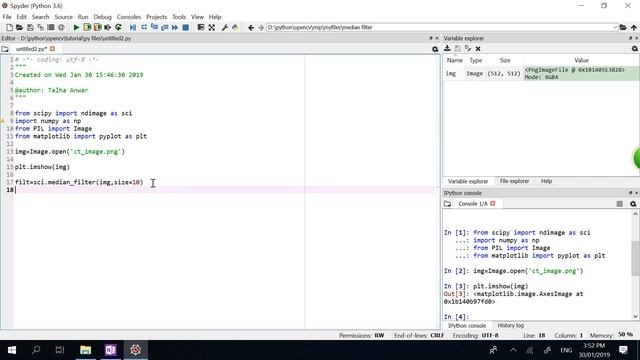Open the Debug menu
Screen dimensions: 640x360
102,17
